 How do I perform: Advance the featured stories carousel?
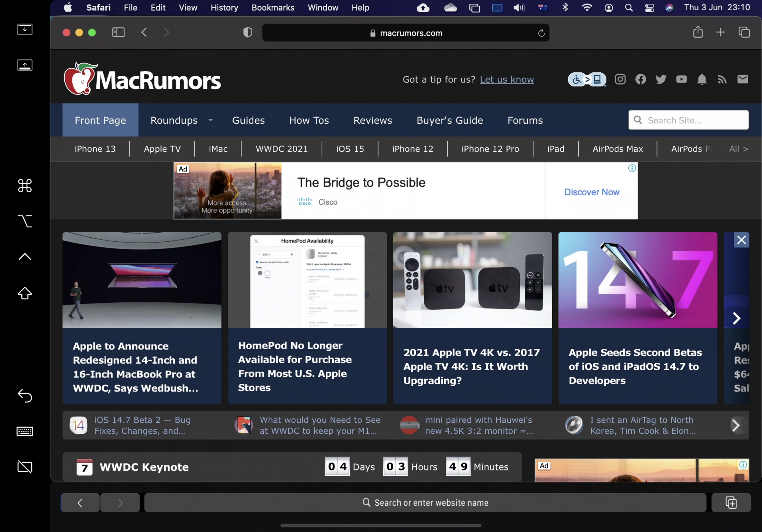[x=736, y=318]
